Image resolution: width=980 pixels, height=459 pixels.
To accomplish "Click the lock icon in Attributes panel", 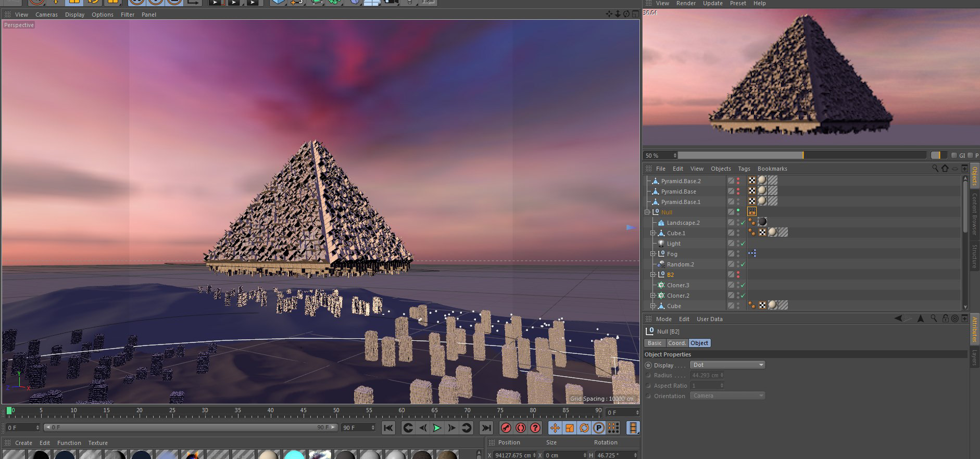I will click(945, 318).
